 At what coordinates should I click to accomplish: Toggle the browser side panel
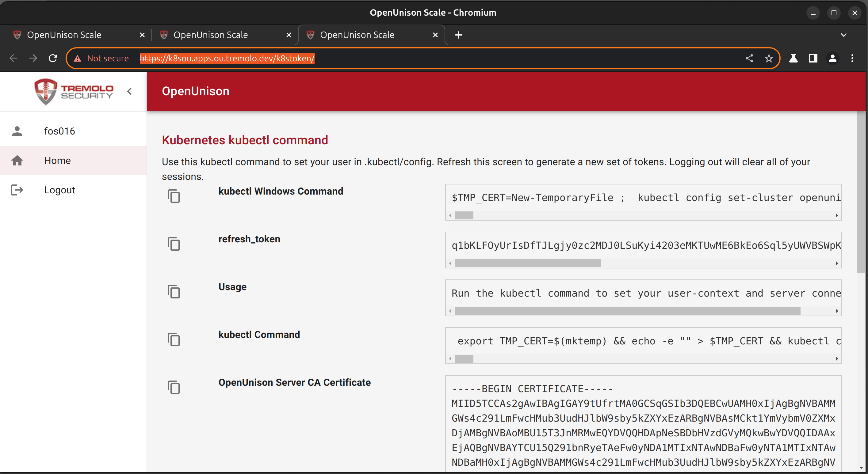pos(813,58)
